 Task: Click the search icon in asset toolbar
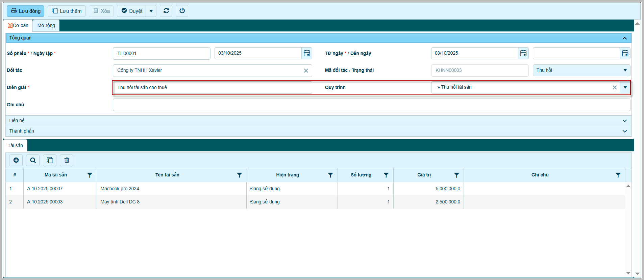[33, 160]
